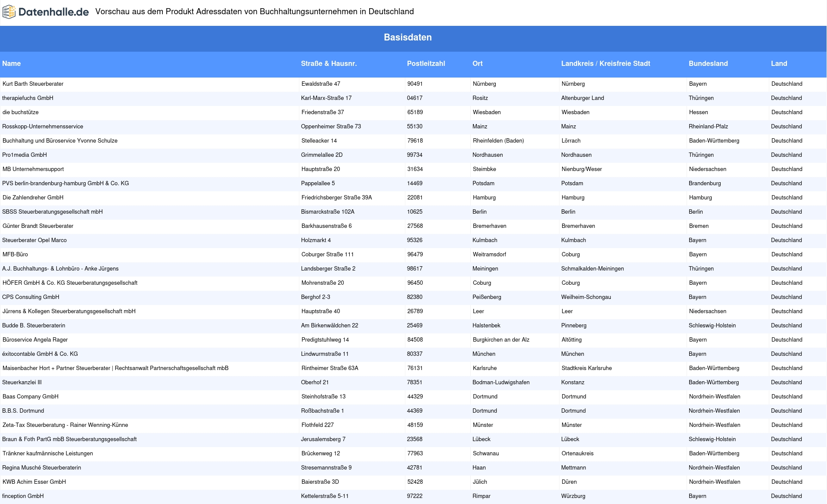
Task: Select Bundesland cell Brandenburg
Action: [705, 183]
